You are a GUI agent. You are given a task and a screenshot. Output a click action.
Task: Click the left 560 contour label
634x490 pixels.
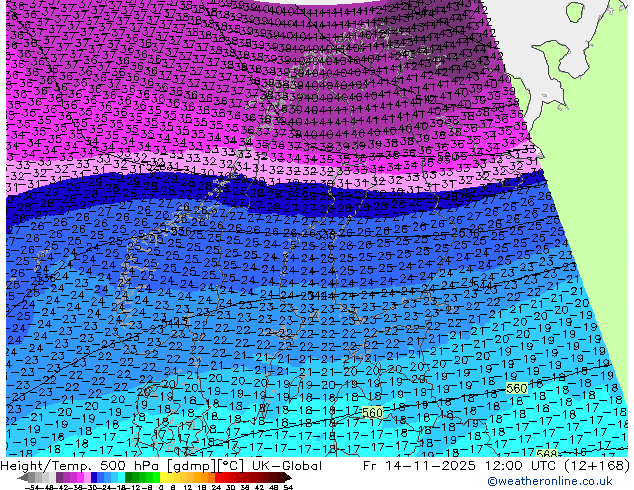click(372, 412)
